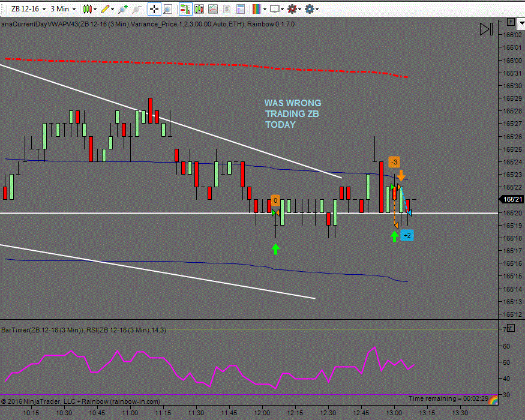The image size is (525, 420).
Task: Click the anaCurrentDayVWAP indicator label
Action: tap(148, 24)
